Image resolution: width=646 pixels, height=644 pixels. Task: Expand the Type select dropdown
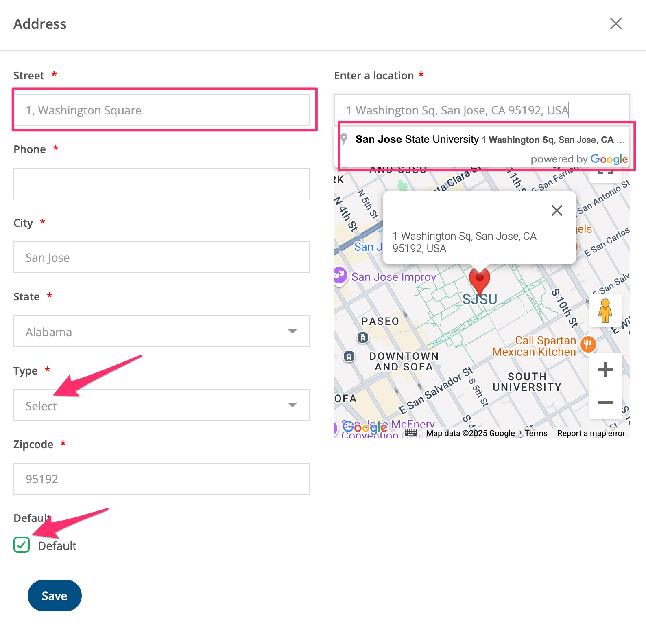point(161,405)
